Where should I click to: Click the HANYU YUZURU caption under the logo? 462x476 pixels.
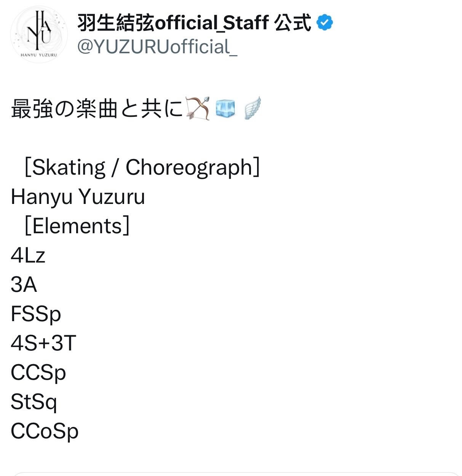39,55
